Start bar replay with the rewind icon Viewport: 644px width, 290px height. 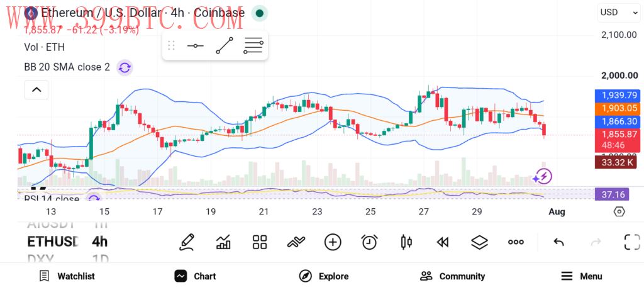tap(442, 242)
